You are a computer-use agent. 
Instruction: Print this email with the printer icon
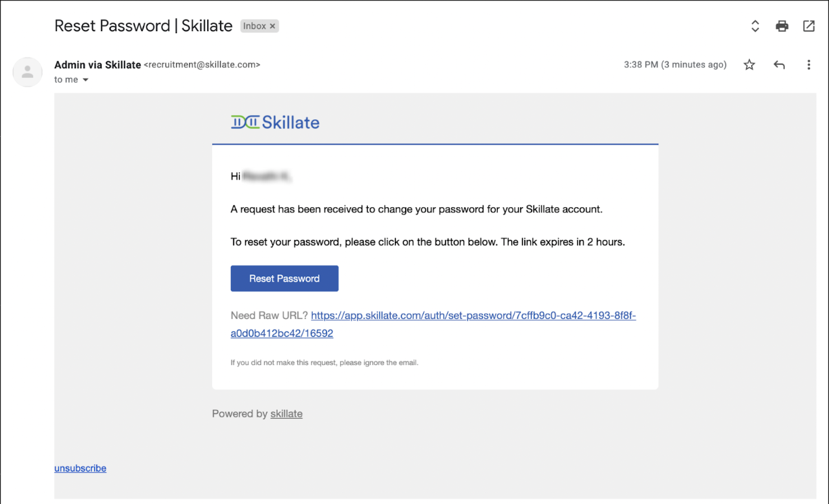(x=782, y=26)
